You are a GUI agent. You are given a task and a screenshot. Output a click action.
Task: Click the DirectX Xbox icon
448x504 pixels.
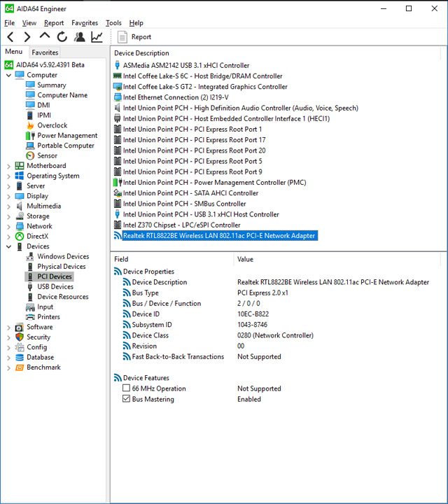click(20, 237)
